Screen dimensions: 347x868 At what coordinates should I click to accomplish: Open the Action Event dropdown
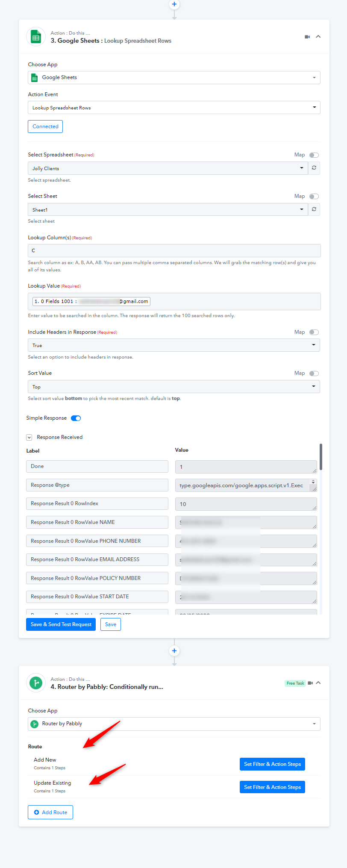(x=174, y=108)
